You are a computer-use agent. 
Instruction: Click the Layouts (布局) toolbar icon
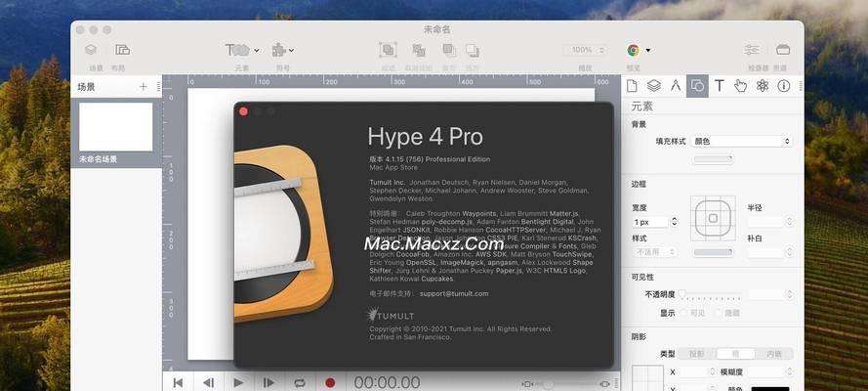(x=122, y=50)
